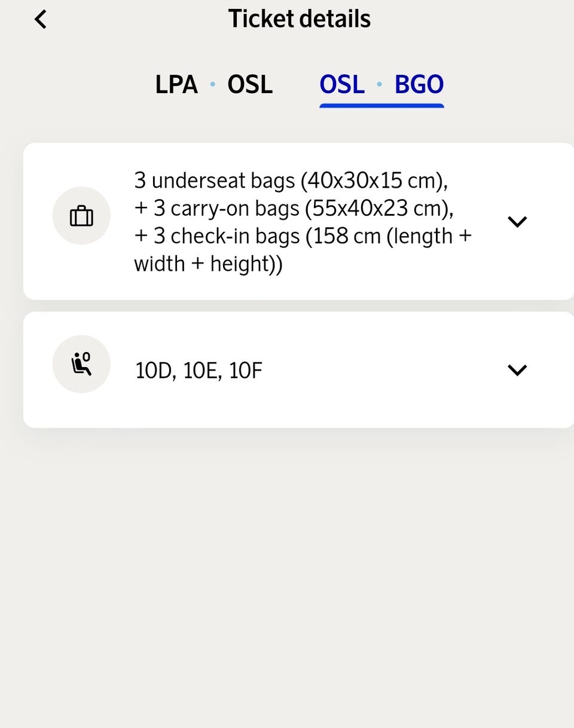Image resolution: width=574 pixels, height=728 pixels.
Task: Go back using the arrow icon
Action: click(41, 20)
